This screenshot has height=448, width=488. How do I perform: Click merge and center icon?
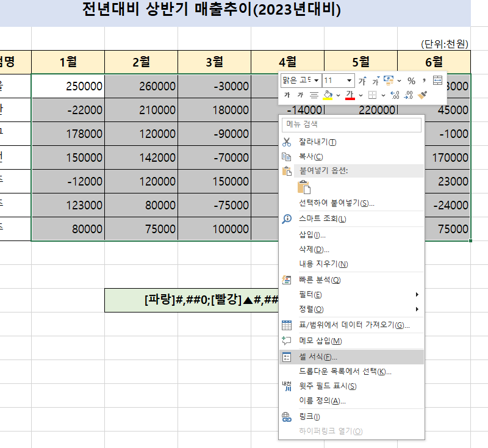[x=437, y=81]
